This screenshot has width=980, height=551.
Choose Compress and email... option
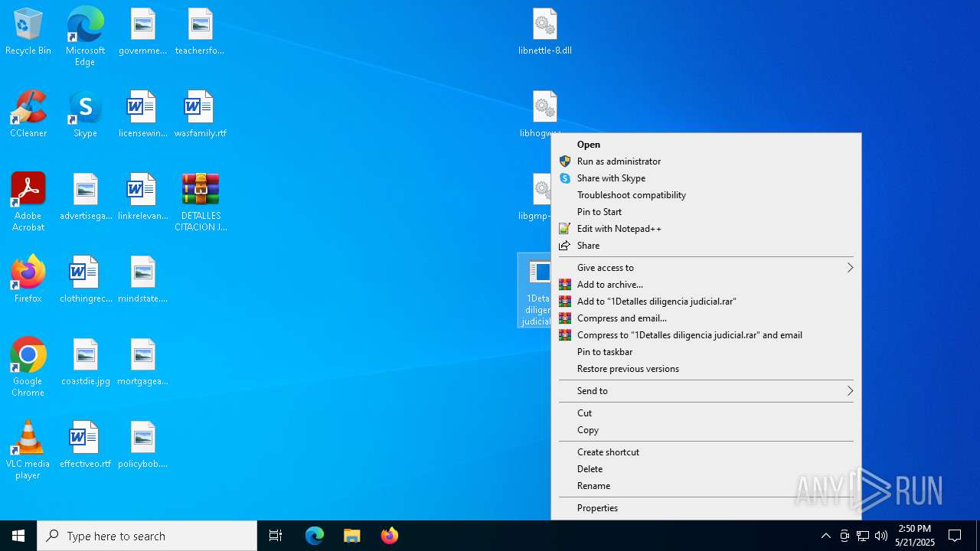(706, 318)
